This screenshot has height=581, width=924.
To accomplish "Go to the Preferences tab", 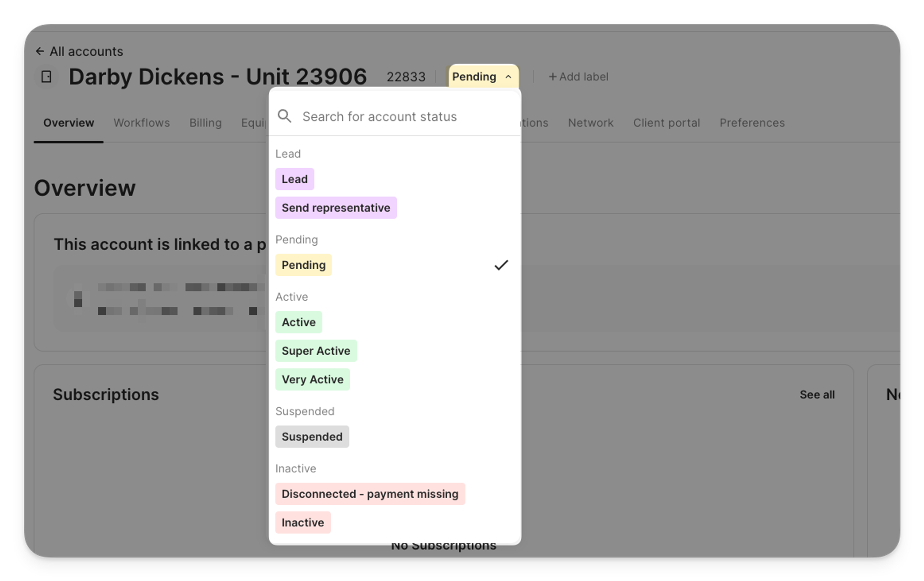I will [x=752, y=123].
